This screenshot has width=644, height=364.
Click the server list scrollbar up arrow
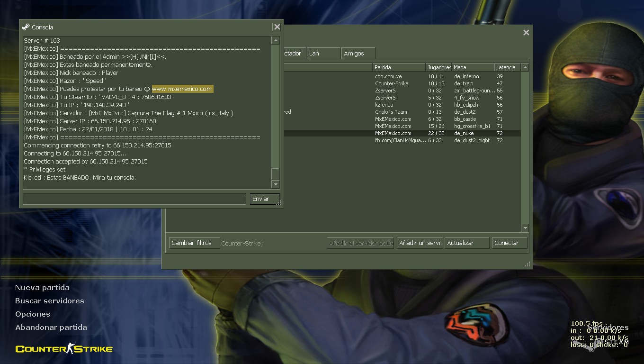[525, 67]
